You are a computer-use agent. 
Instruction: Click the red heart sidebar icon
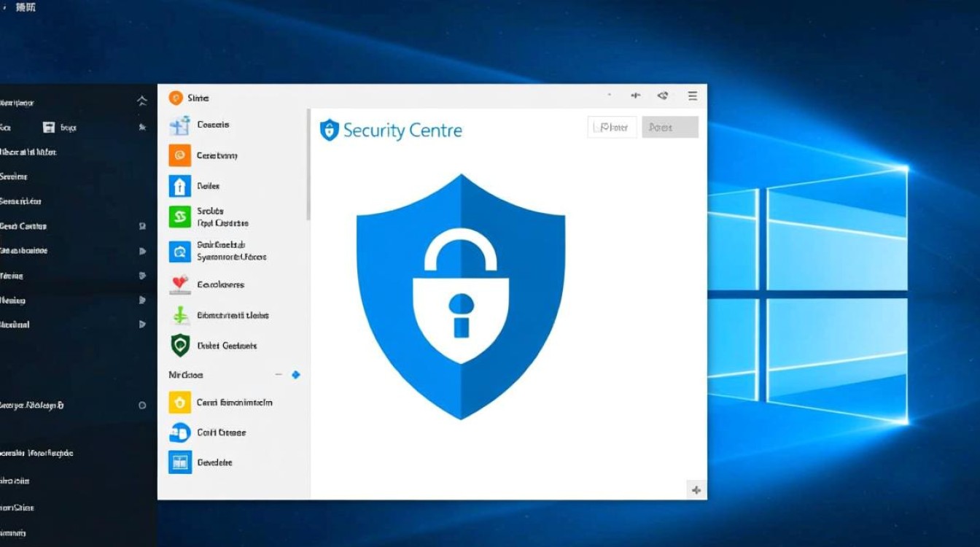click(179, 284)
